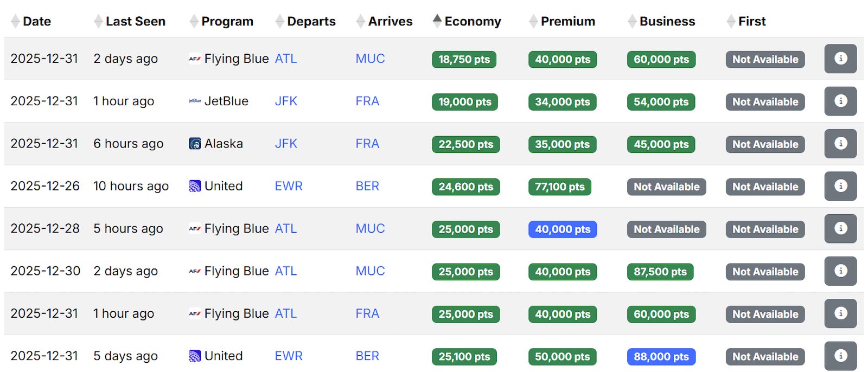This screenshot has width=868, height=372.
Task: Open EWR departure link on 2025-12-26 row
Action: pos(289,186)
